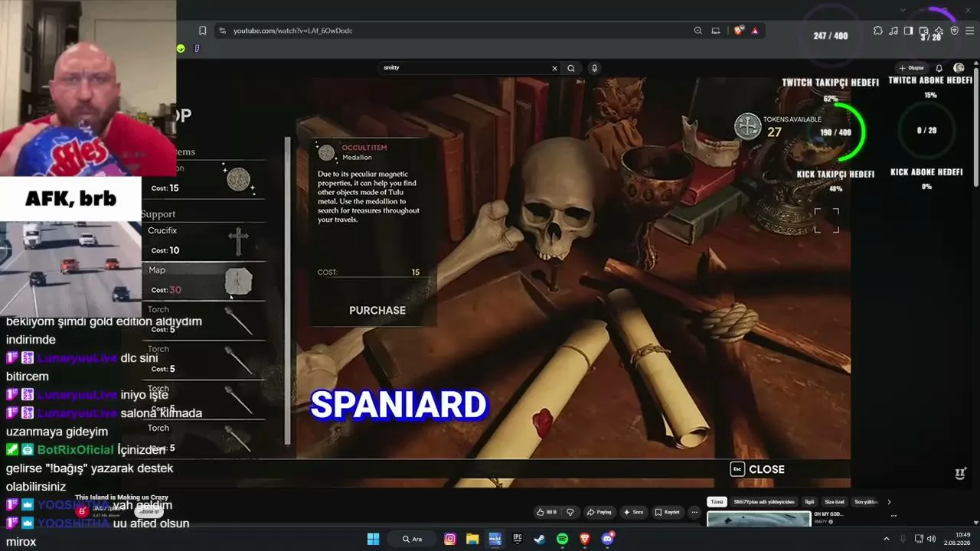Click the page vertical scrollbar

[x=976, y=126]
